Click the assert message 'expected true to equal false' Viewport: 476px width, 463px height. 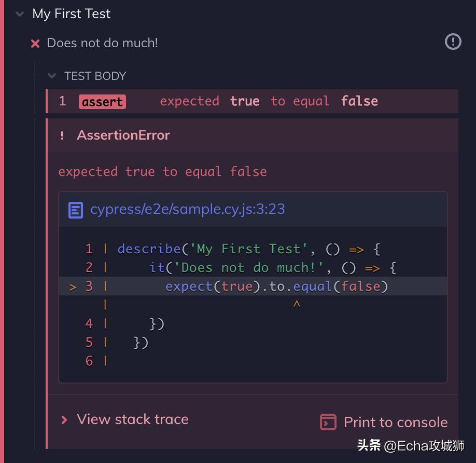pyautogui.click(x=269, y=101)
